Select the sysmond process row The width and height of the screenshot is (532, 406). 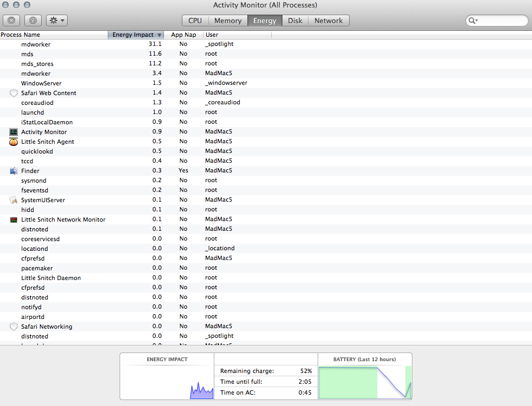tap(266, 181)
